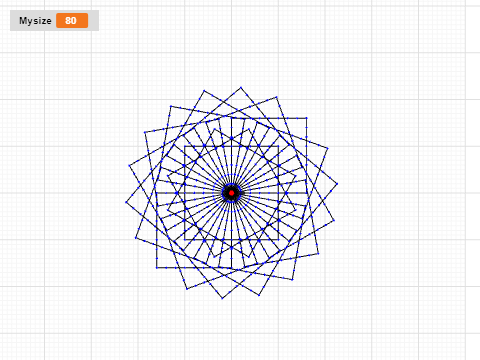Click the orange 80 value box
The height and width of the screenshot is (360, 480).
pos(72,21)
